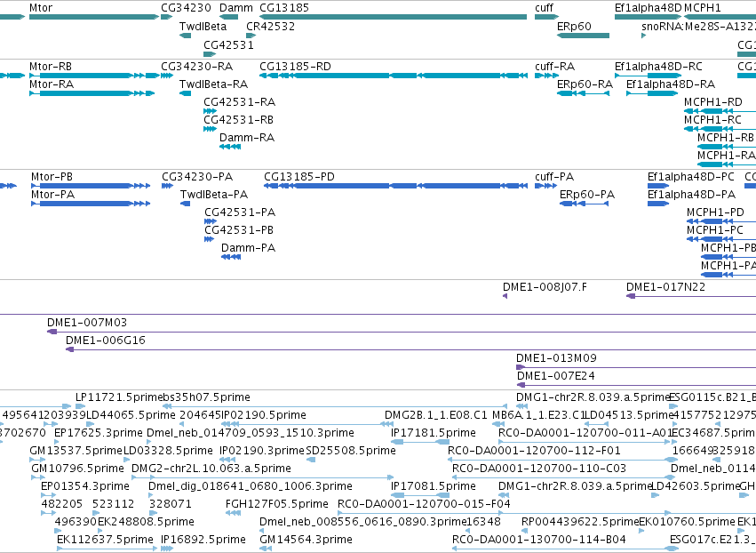Select the CG13185 gene bar
The height and width of the screenshot is (553, 756).
pyautogui.click(x=393, y=17)
